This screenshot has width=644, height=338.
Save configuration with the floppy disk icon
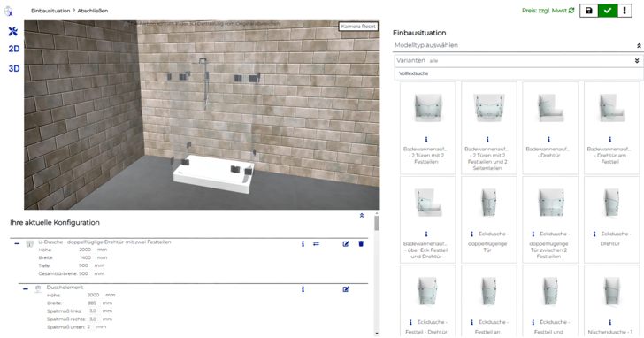coord(588,11)
